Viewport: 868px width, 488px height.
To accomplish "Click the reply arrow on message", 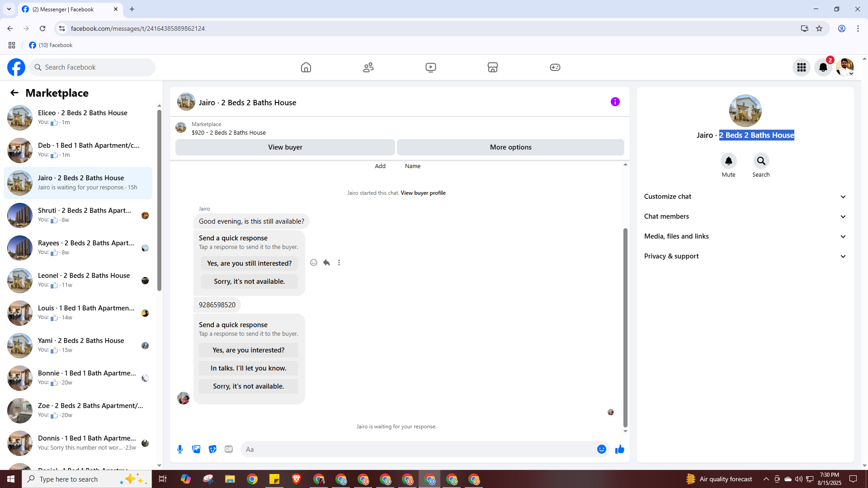I will pos(326,263).
